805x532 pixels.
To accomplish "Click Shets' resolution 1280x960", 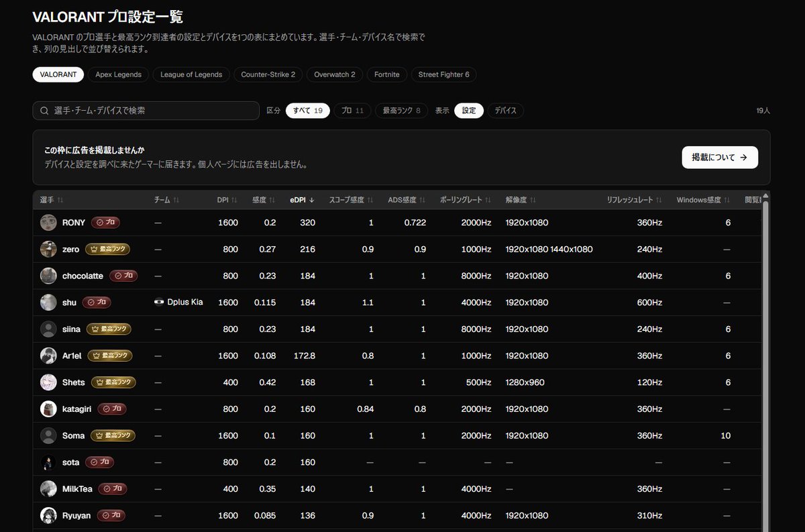I will click(x=525, y=382).
